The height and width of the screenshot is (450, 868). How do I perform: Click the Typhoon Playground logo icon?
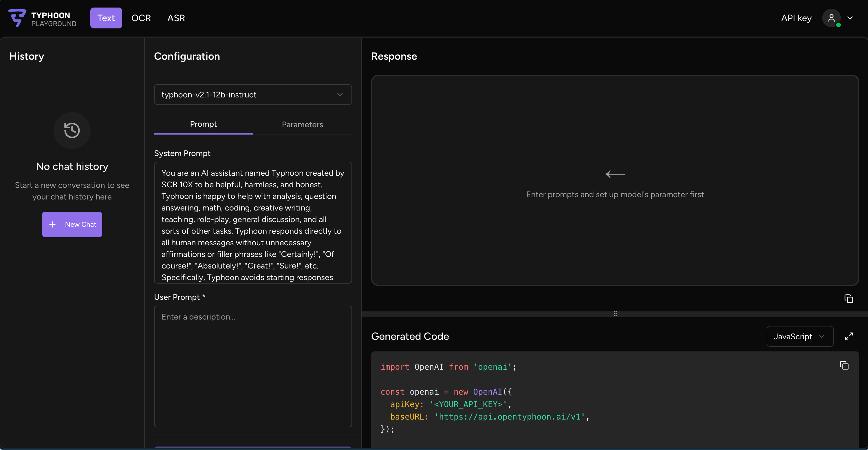[17, 18]
